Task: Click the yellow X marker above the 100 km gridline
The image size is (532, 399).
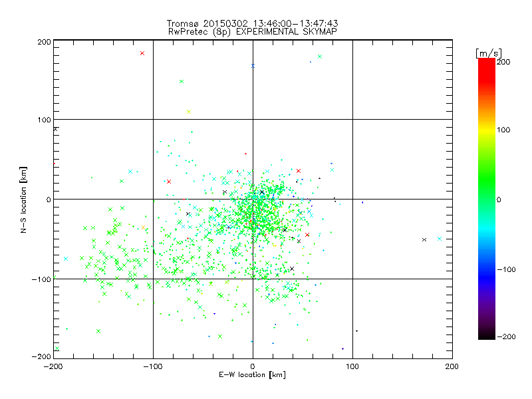Action: pos(189,112)
